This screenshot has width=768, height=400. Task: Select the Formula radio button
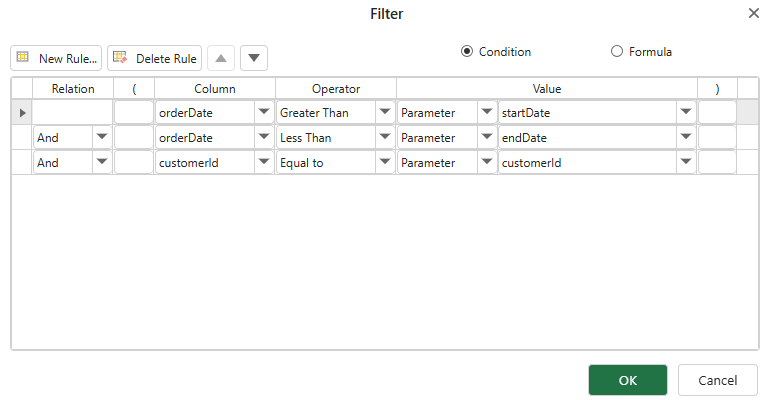pos(616,52)
